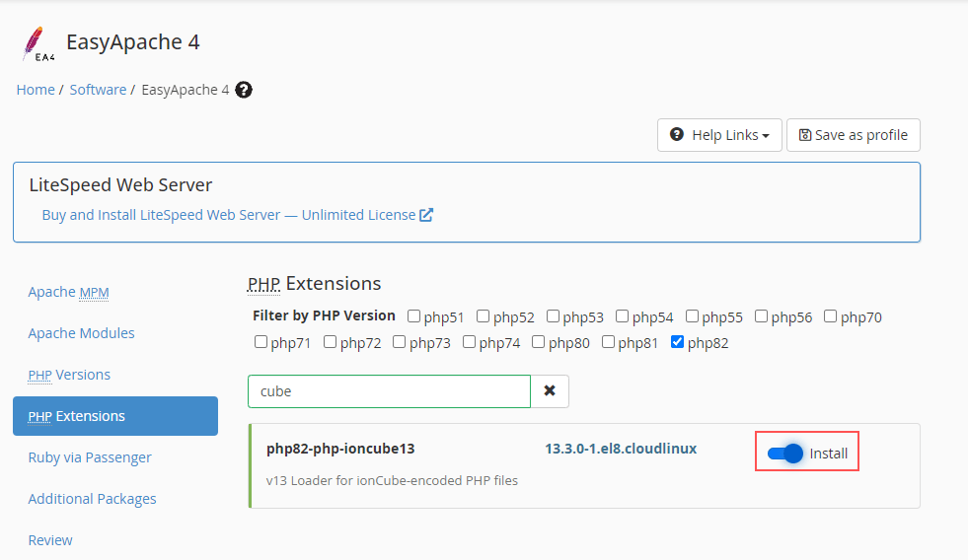Open the PHP Versions section
This screenshot has height=560, width=968.
(x=69, y=375)
